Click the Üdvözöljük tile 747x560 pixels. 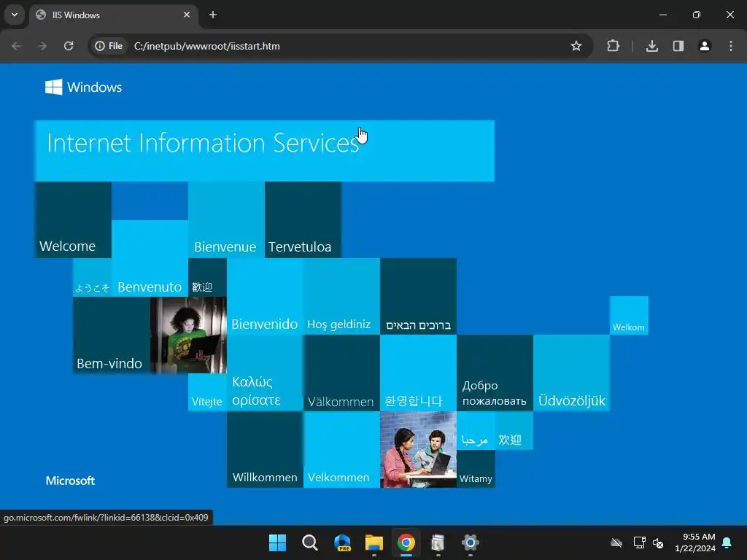(571, 373)
